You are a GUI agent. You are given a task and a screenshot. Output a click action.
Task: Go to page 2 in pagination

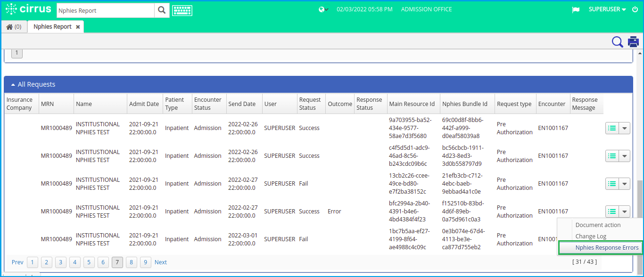[x=47, y=262]
